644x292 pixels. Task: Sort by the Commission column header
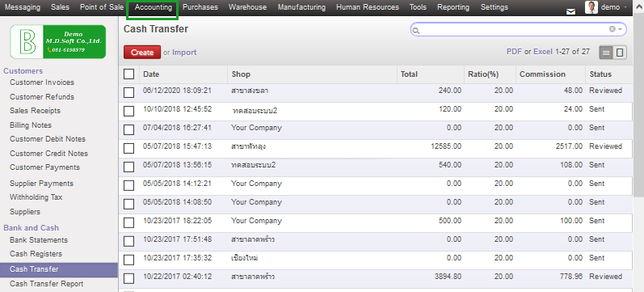pyautogui.click(x=550, y=74)
